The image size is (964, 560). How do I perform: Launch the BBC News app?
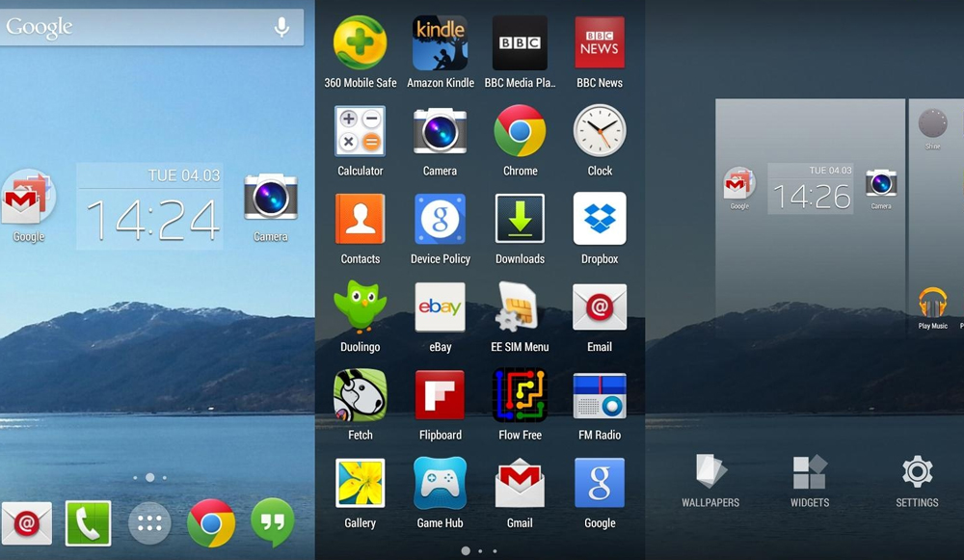pyautogui.click(x=600, y=43)
